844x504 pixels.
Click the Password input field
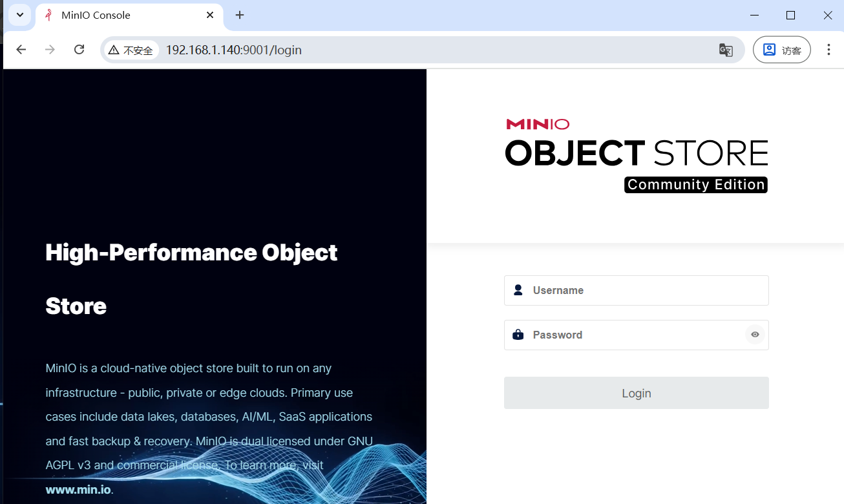[x=637, y=335]
